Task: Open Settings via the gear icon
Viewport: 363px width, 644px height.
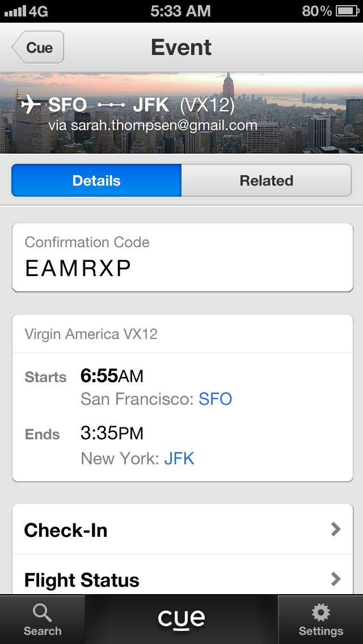Action: click(321, 613)
